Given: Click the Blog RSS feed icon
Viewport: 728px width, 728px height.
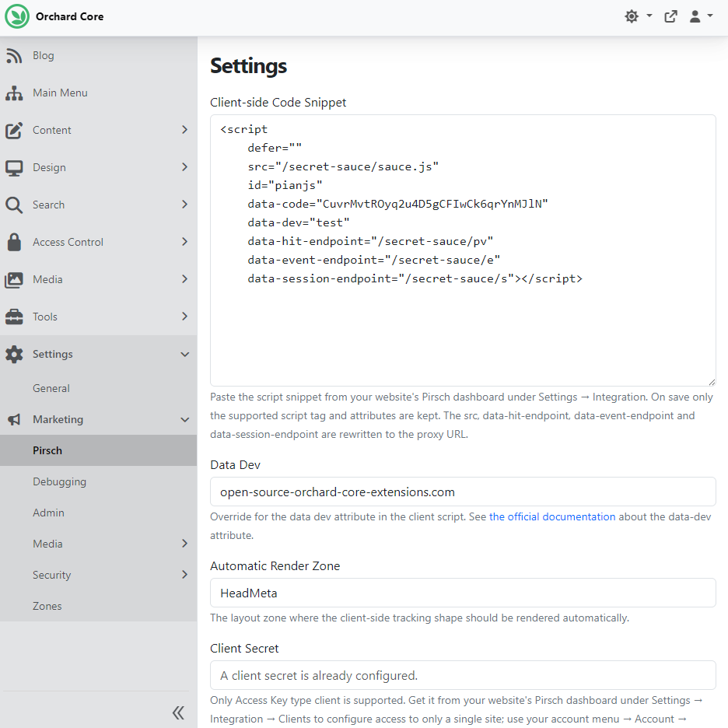Looking at the screenshot, I should 14,56.
